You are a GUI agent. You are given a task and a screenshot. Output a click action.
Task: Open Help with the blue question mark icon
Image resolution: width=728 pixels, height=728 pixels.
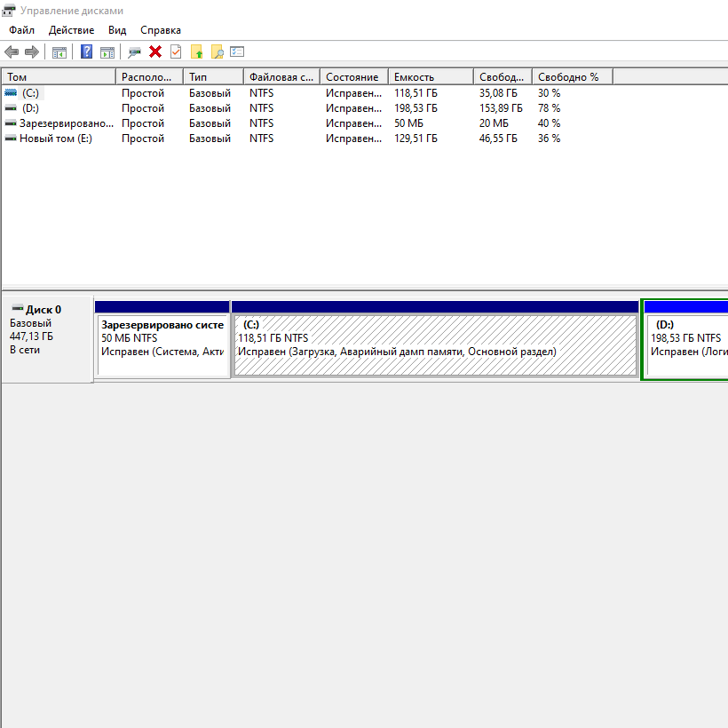[86, 51]
